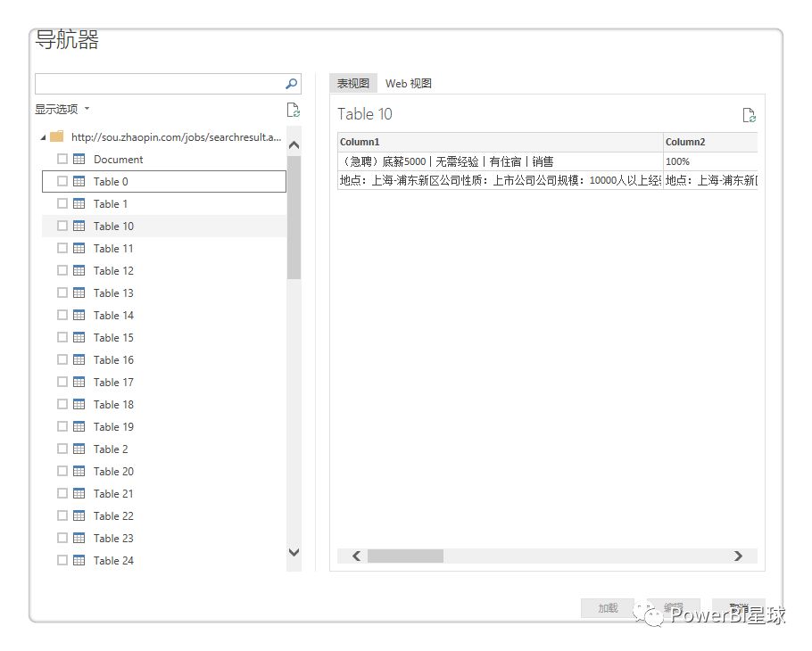The height and width of the screenshot is (651, 812).
Task: Select the Table 20 row
Action: (x=163, y=470)
